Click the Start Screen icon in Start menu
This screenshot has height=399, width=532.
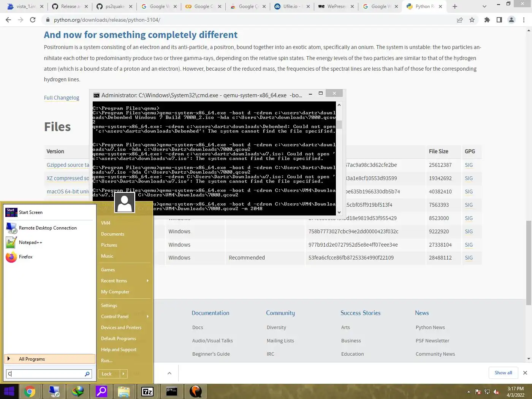click(x=11, y=212)
